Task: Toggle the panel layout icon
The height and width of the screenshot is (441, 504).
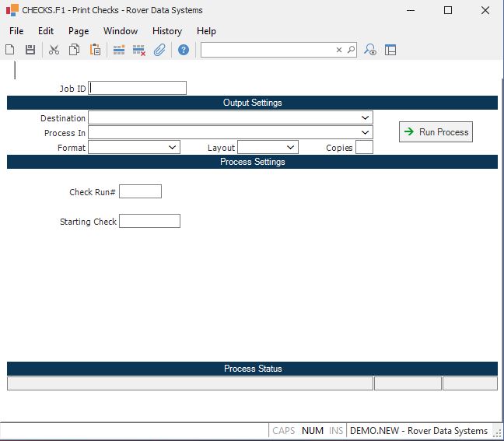Action: (390, 50)
